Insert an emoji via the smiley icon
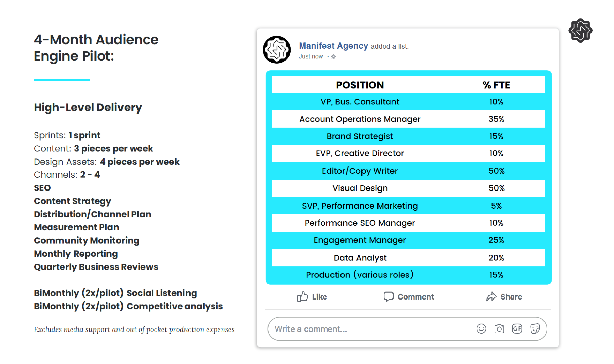 coord(481,329)
